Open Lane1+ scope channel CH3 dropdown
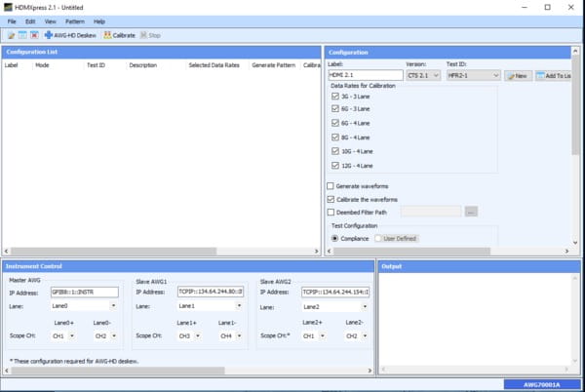This screenshot has width=585, height=392. coord(190,336)
